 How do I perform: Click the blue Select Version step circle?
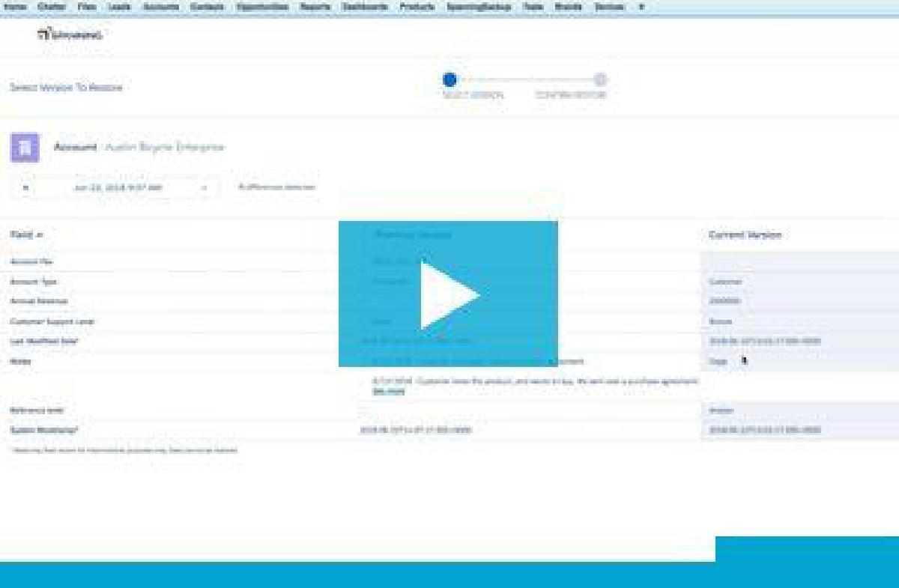point(449,79)
